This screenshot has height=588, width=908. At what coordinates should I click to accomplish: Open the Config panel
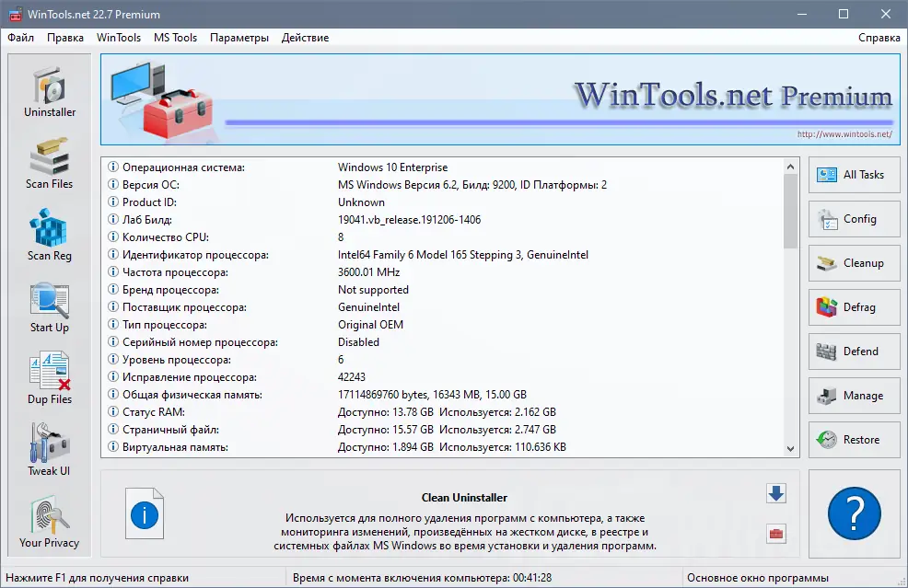[x=854, y=219]
